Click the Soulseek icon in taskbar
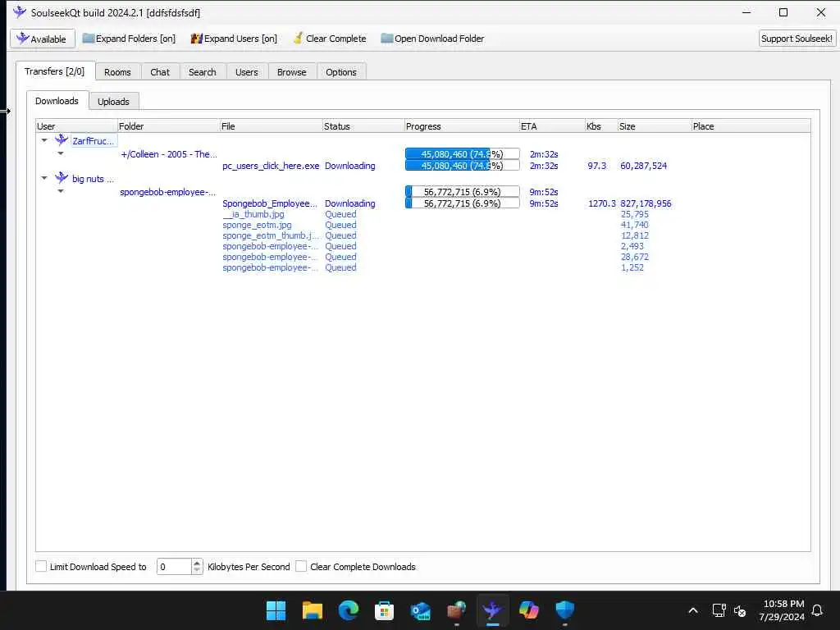The height and width of the screenshot is (630, 840). 492,610
